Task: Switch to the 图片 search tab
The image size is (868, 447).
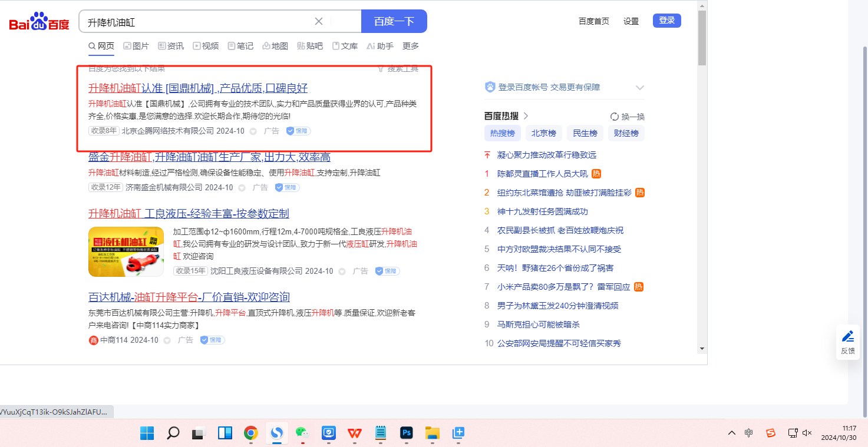Action: tap(136, 46)
